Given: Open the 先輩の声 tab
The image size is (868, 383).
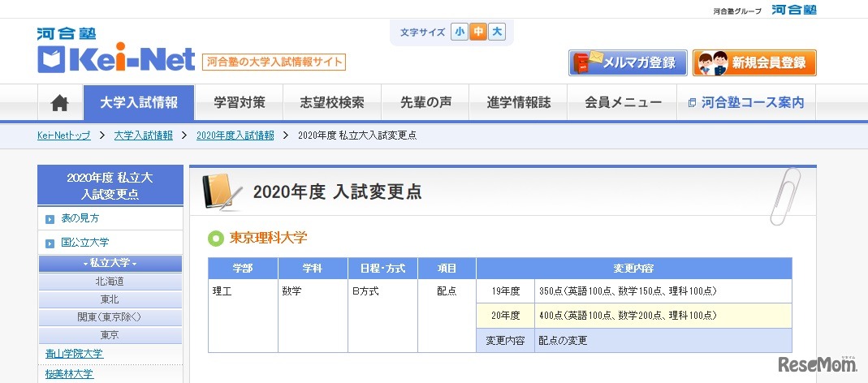Looking at the screenshot, I should coord(425,103).
